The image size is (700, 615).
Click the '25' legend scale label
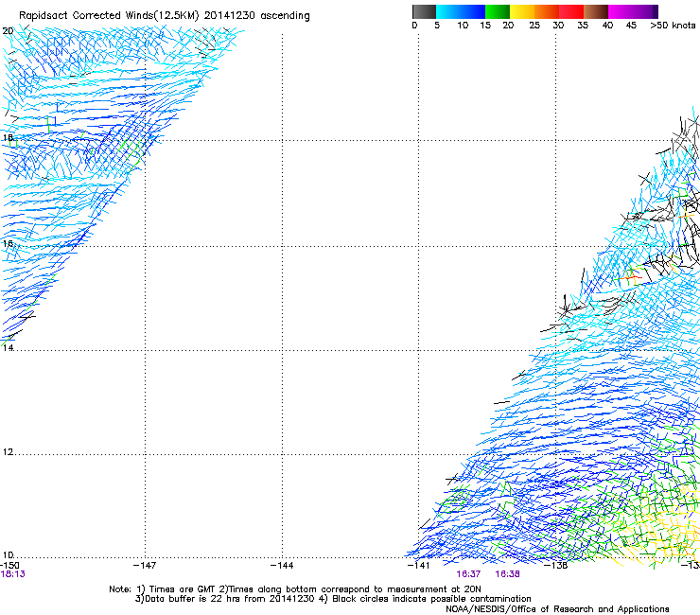coord(534,26)
